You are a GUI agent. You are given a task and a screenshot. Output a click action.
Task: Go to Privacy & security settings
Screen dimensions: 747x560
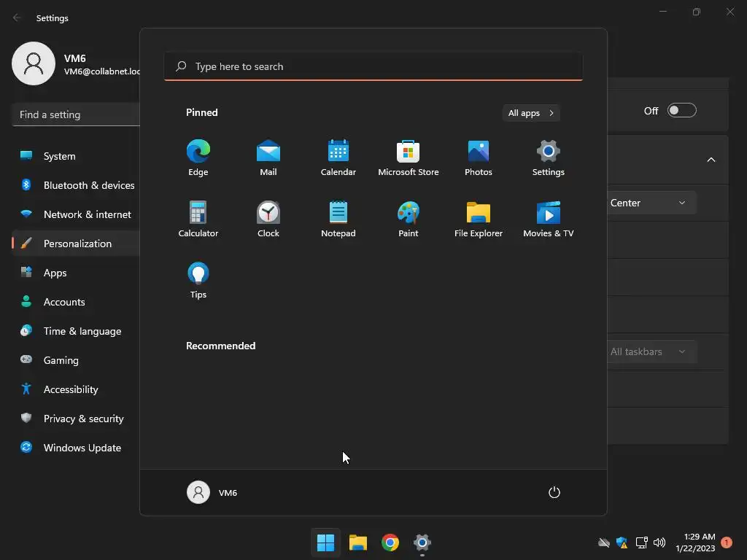[76, 419]
